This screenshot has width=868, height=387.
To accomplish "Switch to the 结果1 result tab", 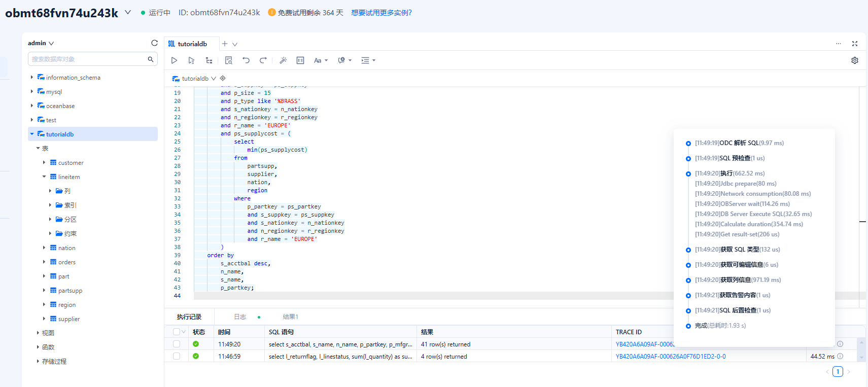I will (291, 317).
